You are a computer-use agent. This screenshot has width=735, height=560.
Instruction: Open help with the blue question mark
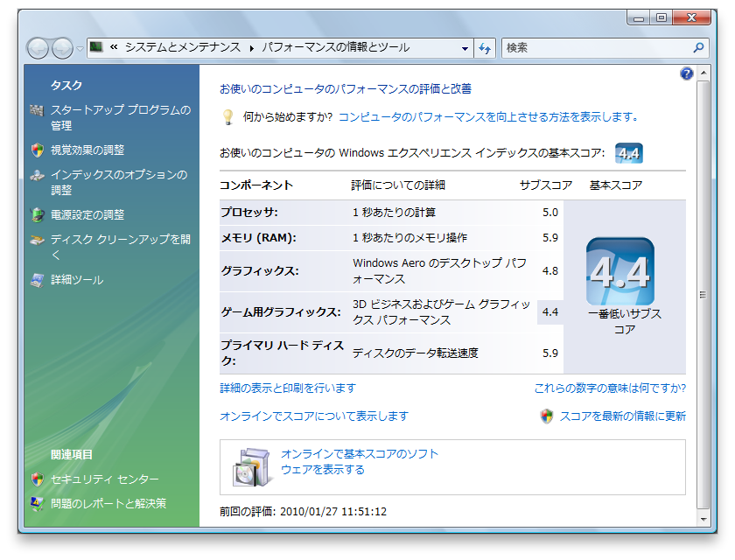[686, 73]
